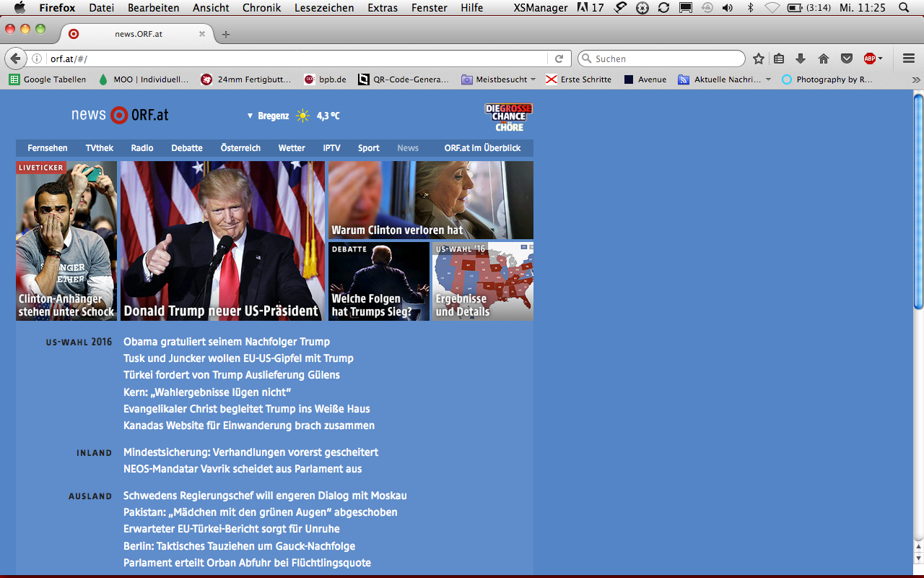Click the Bluetooth icon in the menu bar
The image size is (924, 578).
click(x=750, y=8)
